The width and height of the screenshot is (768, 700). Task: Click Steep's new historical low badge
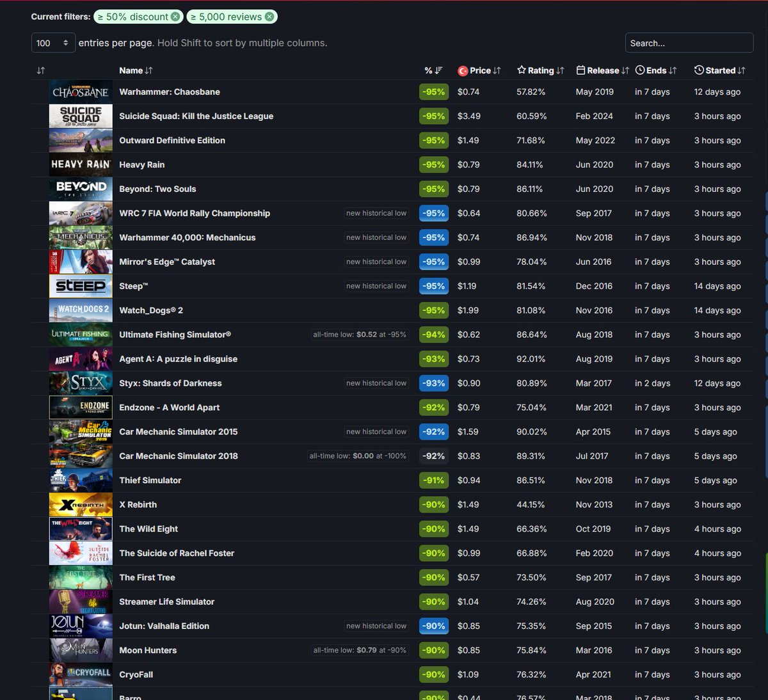[x=376, y=287]
